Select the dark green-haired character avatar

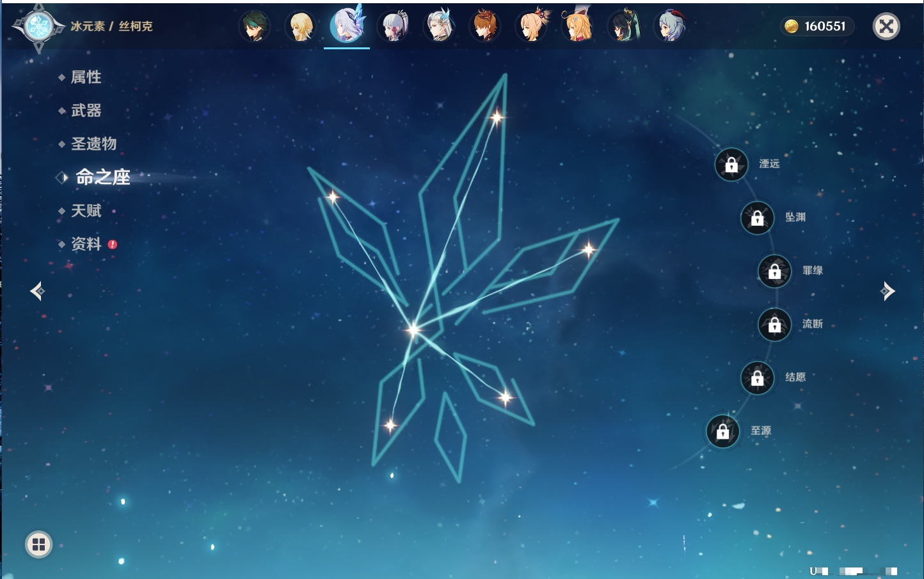255,27
